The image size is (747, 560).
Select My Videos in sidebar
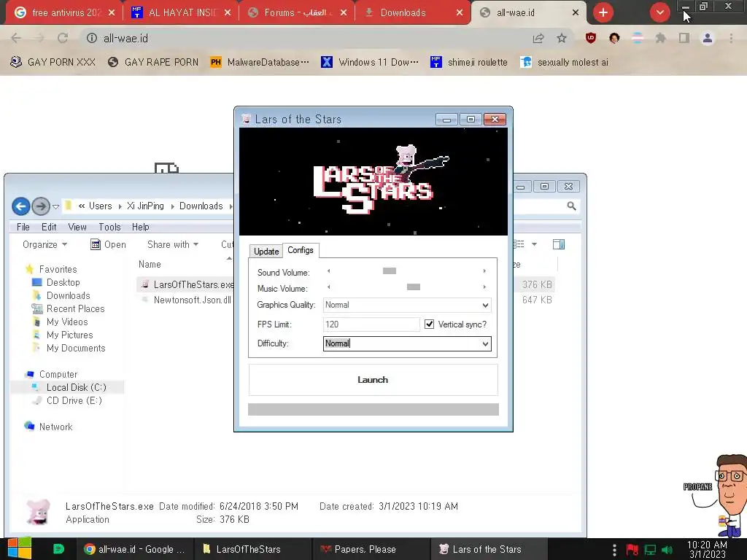pos(67,322)
